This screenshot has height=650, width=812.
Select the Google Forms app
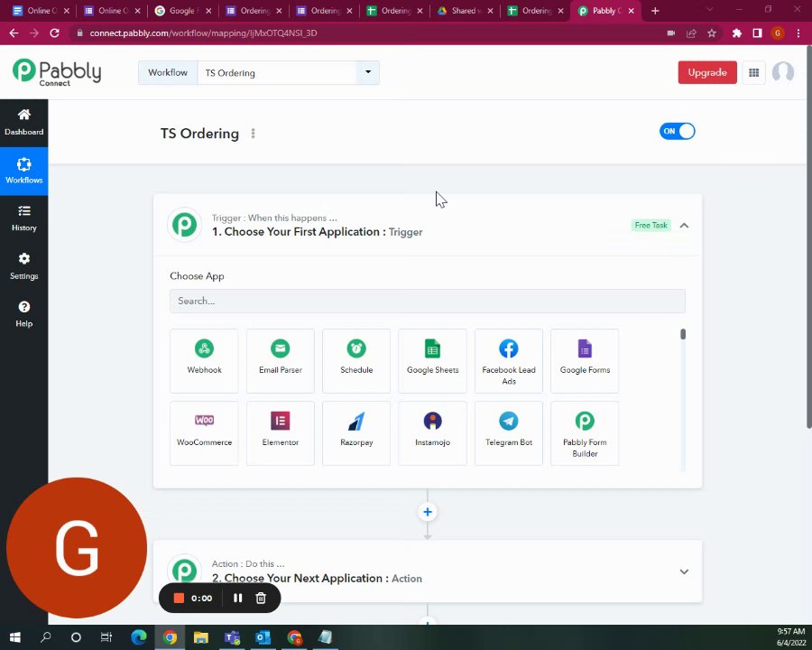click(585, 361)
